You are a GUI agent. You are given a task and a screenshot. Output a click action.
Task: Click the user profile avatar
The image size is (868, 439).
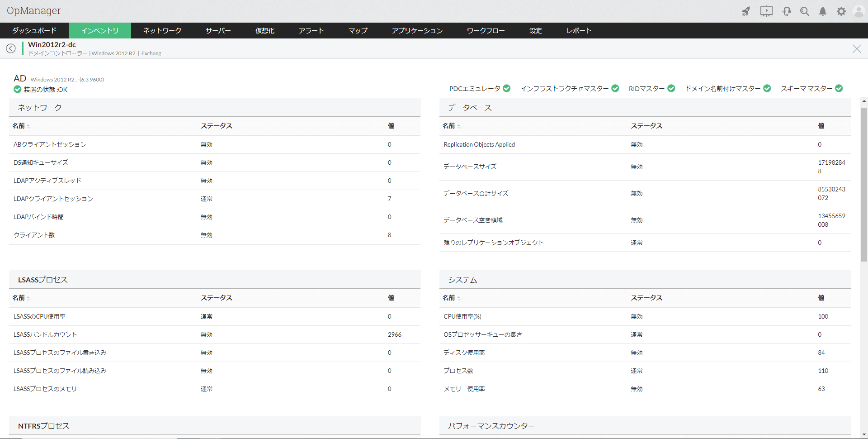tap(859, 11)
